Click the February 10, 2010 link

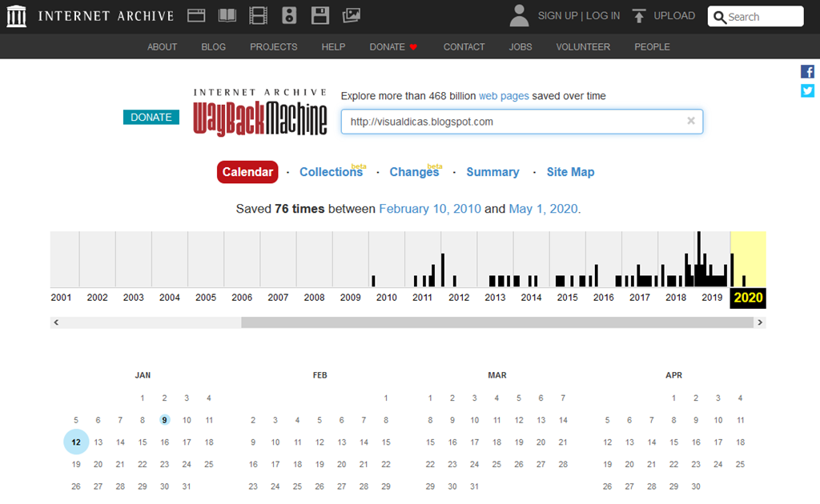click(x=430, y=209)
